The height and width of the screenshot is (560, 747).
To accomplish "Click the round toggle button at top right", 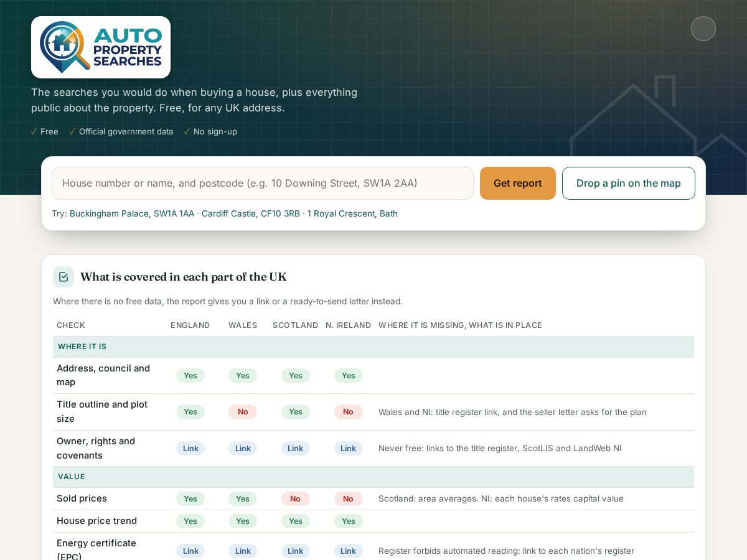I will point(703,29).
